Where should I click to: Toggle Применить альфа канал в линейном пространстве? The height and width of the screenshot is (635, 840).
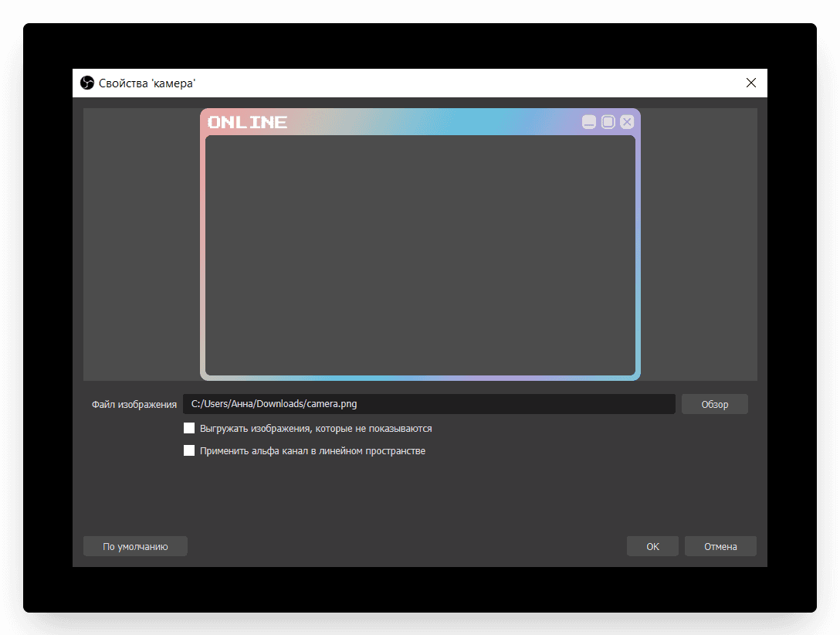[189, 450]
